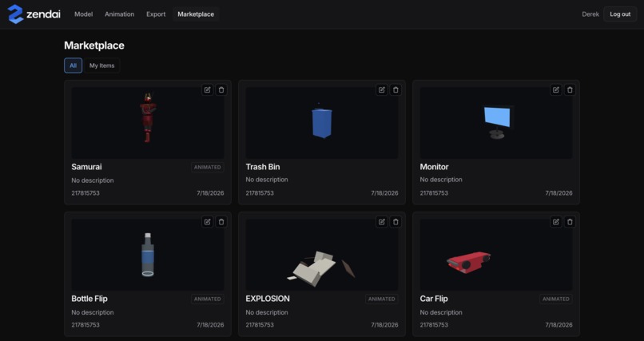Viewport: 644px width, 341px height.
Task: Click the Trash Bin title text
Action: (x=262, y=167)
